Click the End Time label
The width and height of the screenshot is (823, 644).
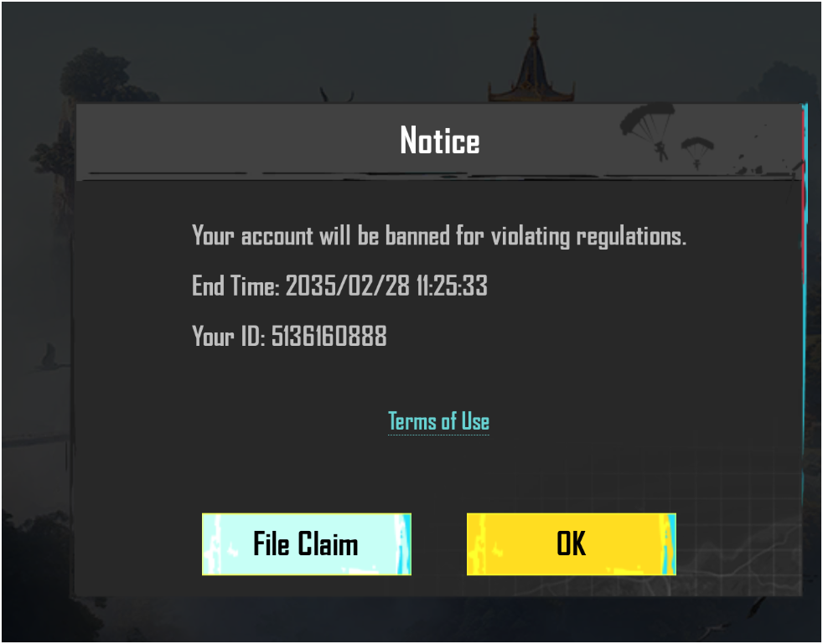(236, 286)
